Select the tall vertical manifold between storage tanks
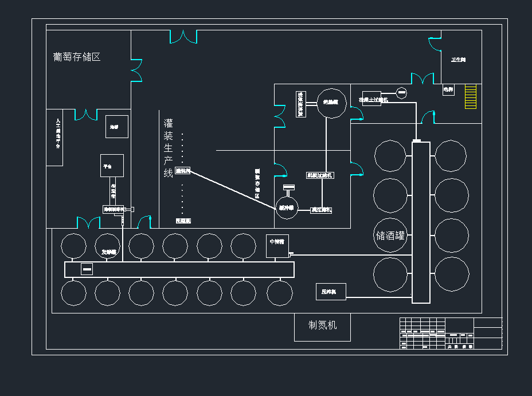The width and height of the screenshot is (532, 396). pos(421,222)
